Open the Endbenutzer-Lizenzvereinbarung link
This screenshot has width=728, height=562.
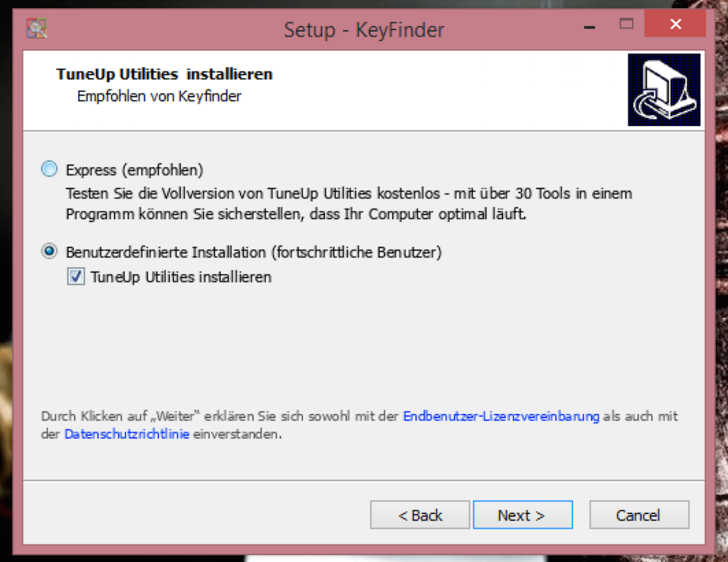coord(501,416)
